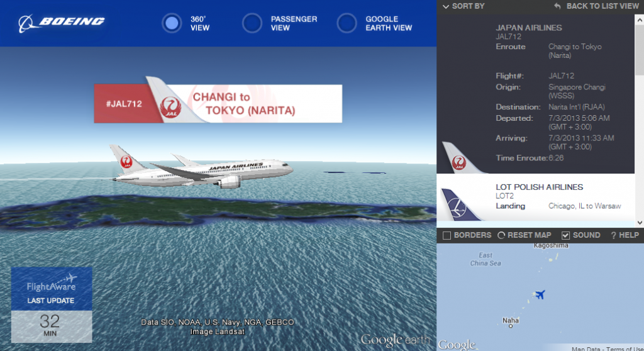Click the flight list scrollbar thumb
Screen dimensions: 644x351
click(640, 50)
